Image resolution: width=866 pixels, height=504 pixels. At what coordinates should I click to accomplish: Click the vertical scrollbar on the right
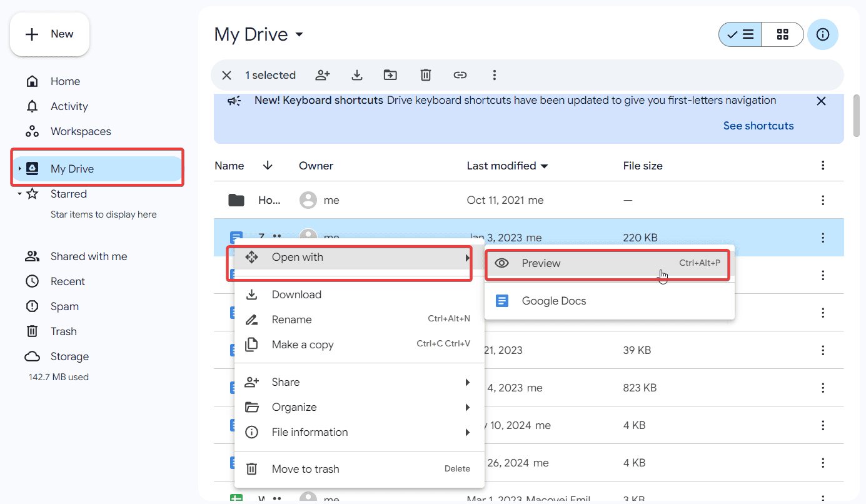[x=855, y=116]
